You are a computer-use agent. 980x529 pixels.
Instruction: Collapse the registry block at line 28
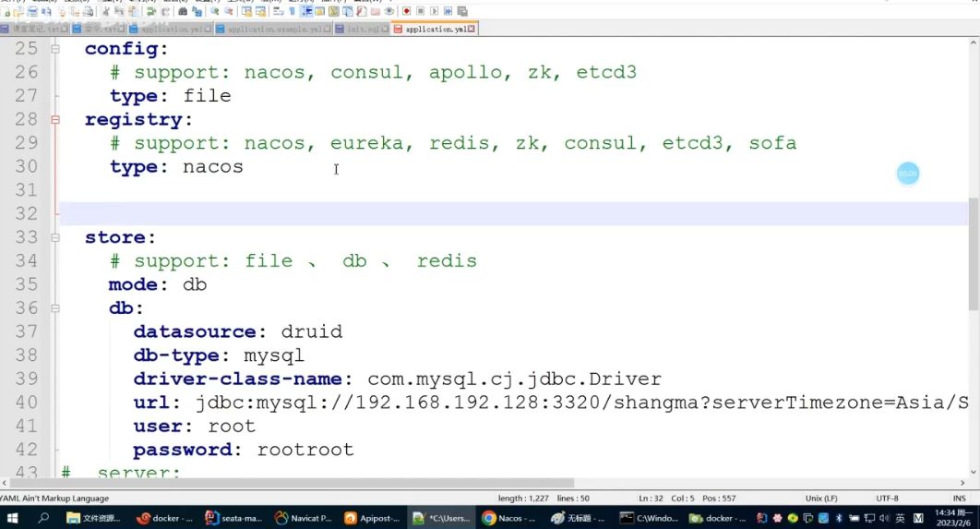tap(55, 119)
